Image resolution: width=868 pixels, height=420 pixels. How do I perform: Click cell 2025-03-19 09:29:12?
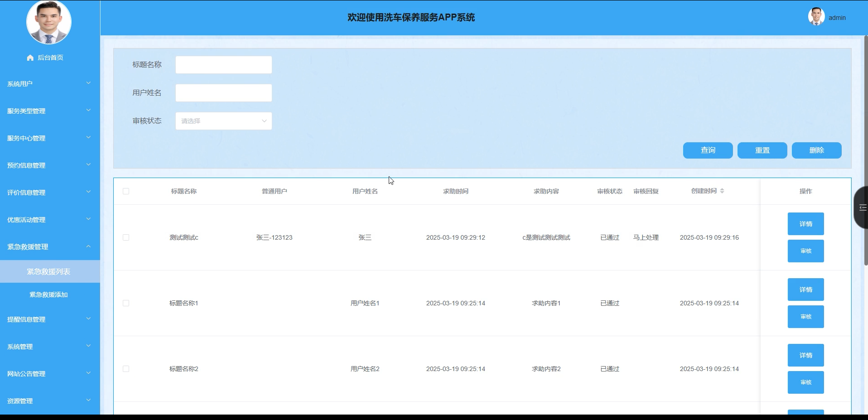tap(455, 237)
